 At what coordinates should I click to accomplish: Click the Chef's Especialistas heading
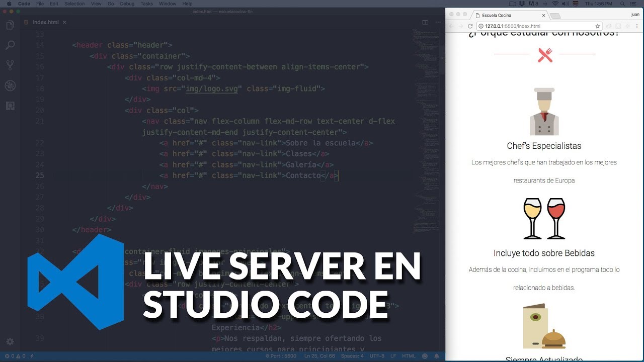544,146
